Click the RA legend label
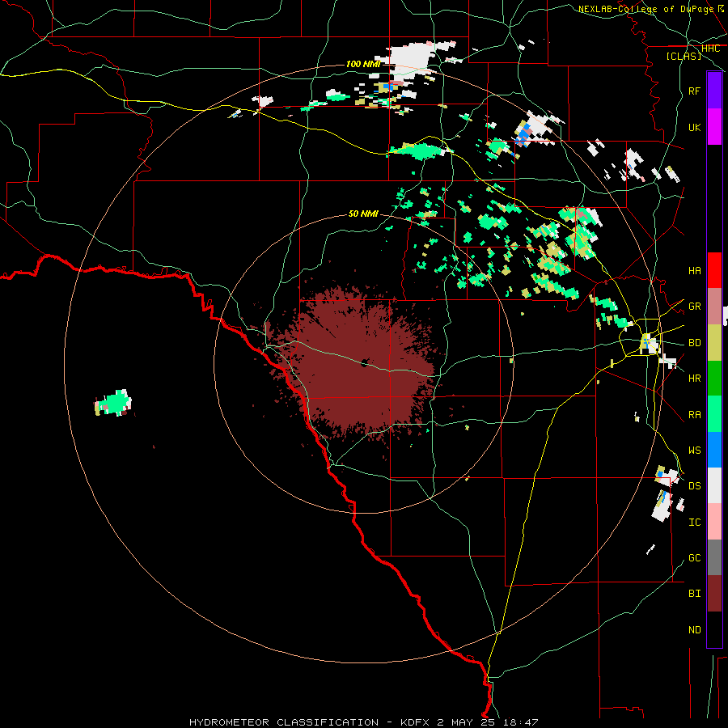728x728 pixels. [x=695, y=415]
